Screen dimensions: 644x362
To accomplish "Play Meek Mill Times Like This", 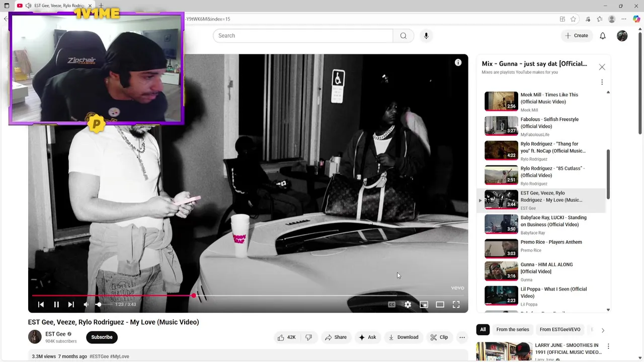I will pos(541,101).
